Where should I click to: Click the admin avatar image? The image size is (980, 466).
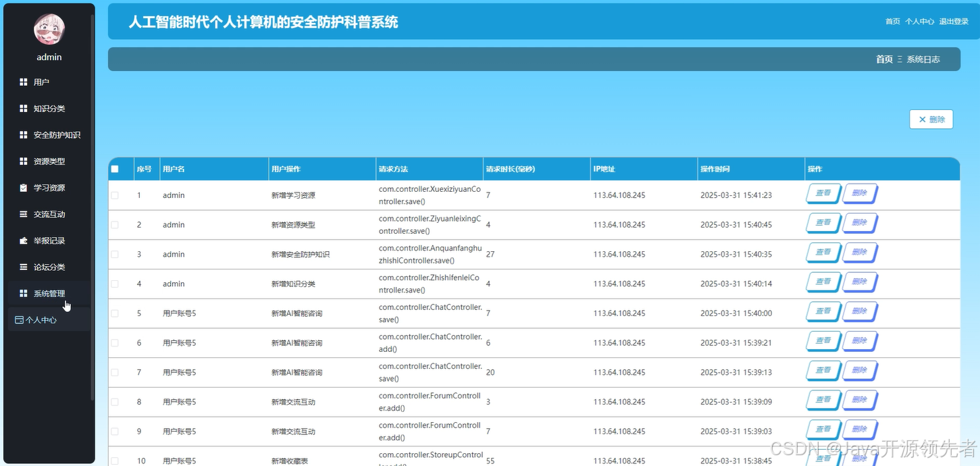49,30
